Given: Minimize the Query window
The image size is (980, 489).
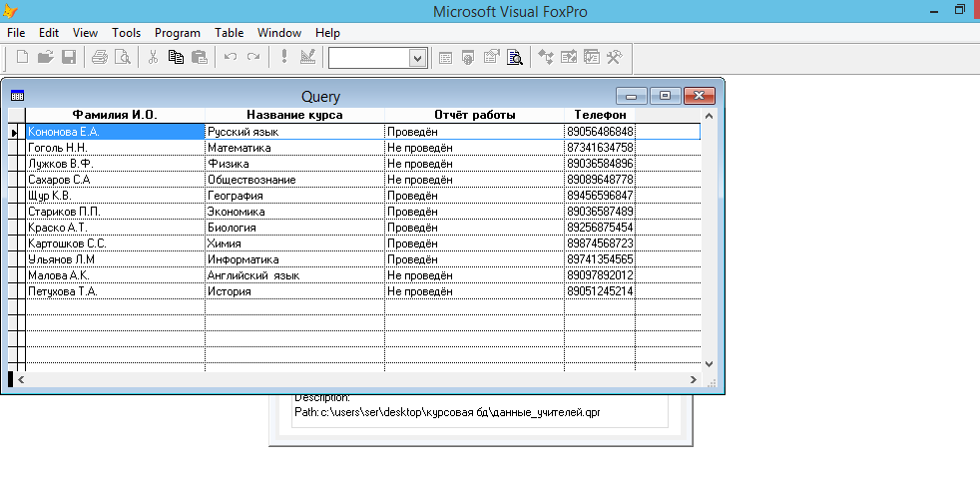Looking at the screenshot, I should 632,96.
